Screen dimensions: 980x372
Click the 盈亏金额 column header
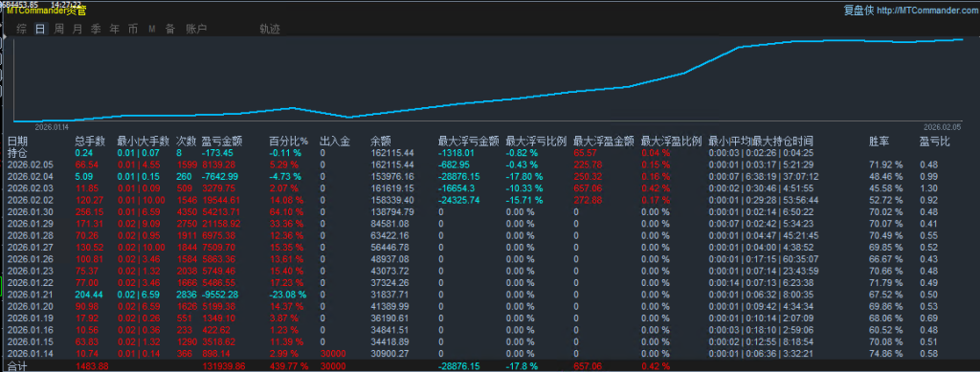point(222,142)
